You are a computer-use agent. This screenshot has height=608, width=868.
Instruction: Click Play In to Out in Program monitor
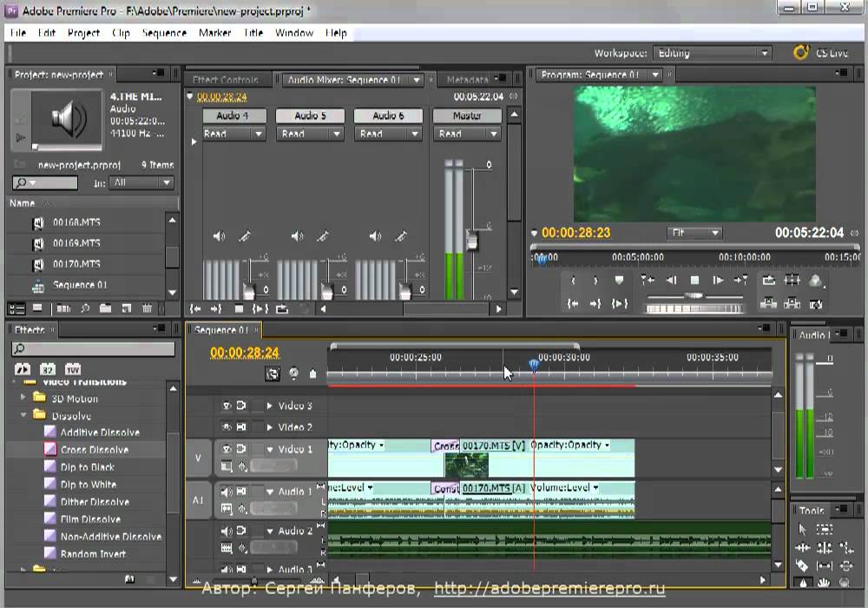[x=620, y=303]
